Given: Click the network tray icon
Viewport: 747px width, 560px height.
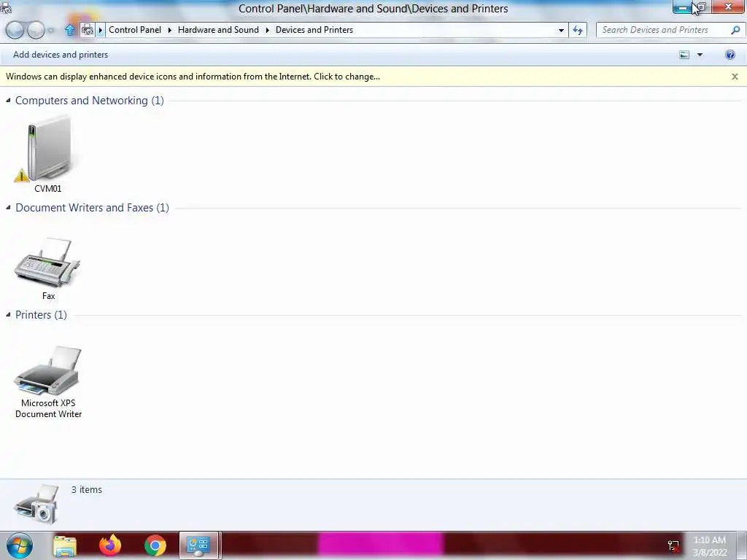Looking at the screenshot, I should click(673, 545).
